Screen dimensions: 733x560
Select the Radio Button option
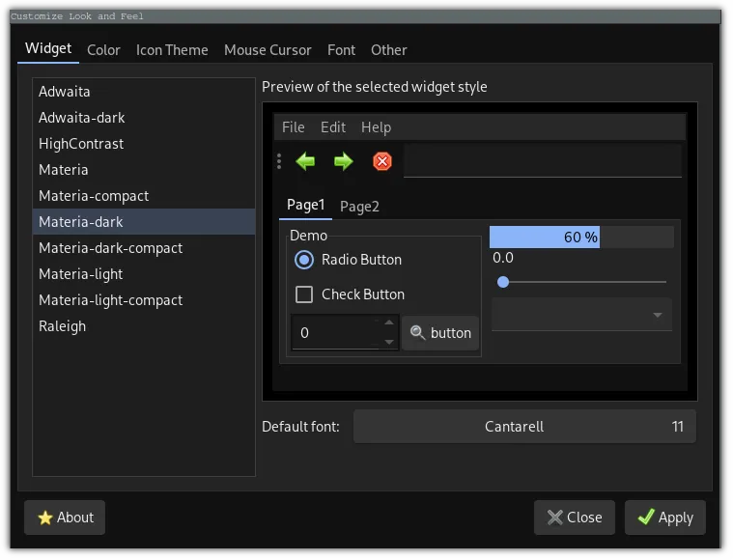304,260
